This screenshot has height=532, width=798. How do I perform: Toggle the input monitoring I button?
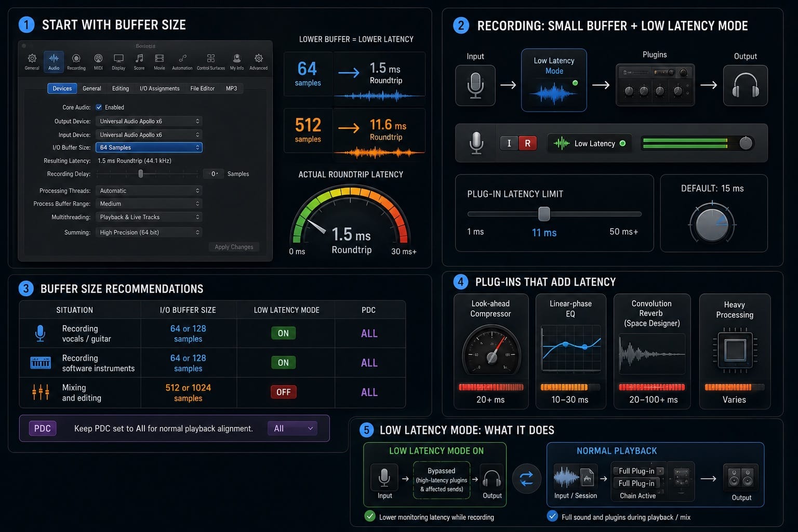pos(509,143)
